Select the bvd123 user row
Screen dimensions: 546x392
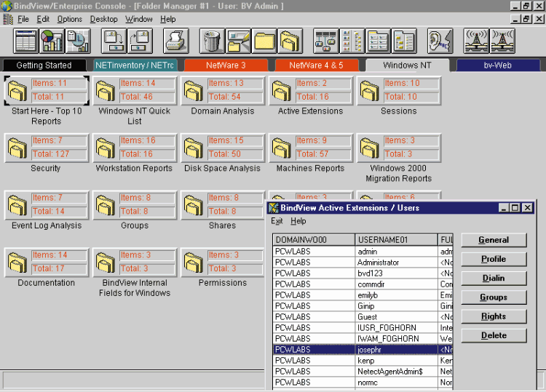pyautogui.click(x=363, y=273)
